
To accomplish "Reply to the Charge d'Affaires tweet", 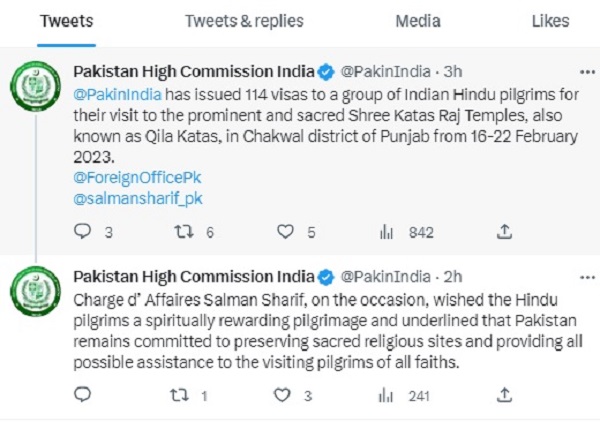I will point(83,395).
